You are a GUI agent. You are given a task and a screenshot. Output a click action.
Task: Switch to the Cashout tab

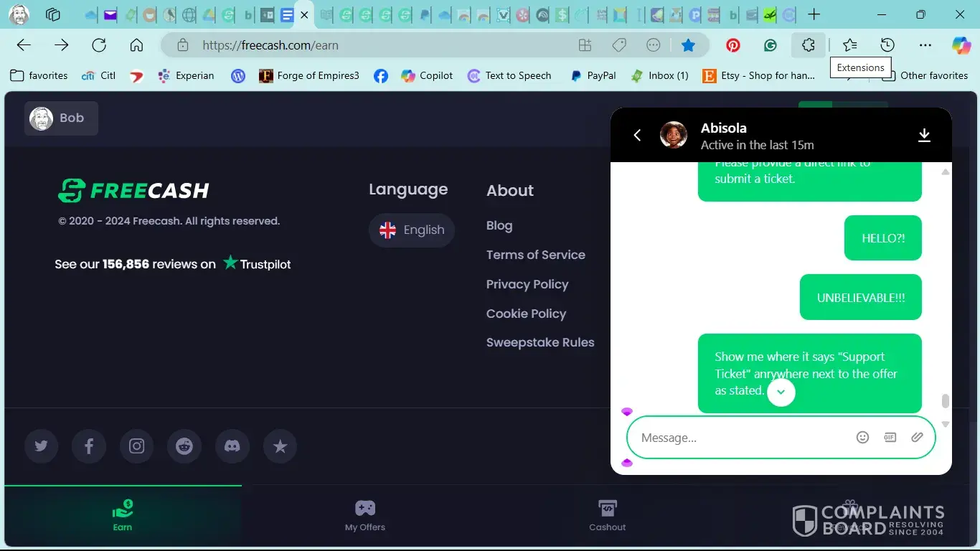(x=608, y=516)
